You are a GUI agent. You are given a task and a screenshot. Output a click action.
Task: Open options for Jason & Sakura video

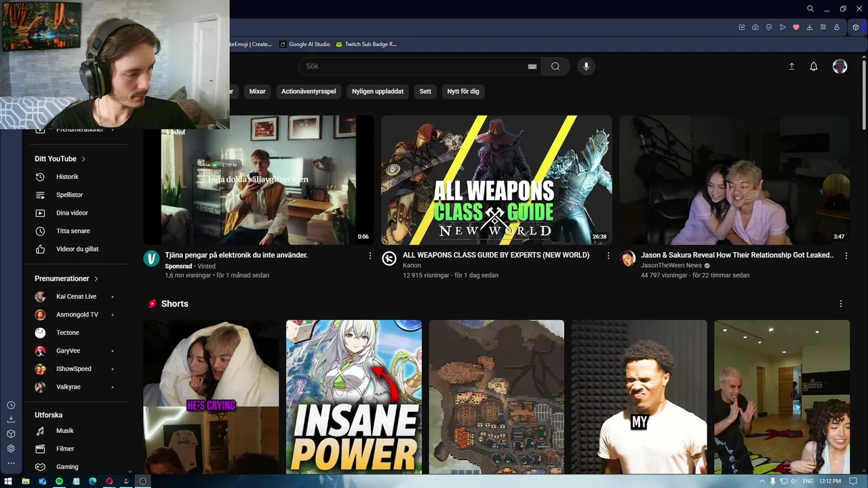pyautogui.click(x=846, y=256)
